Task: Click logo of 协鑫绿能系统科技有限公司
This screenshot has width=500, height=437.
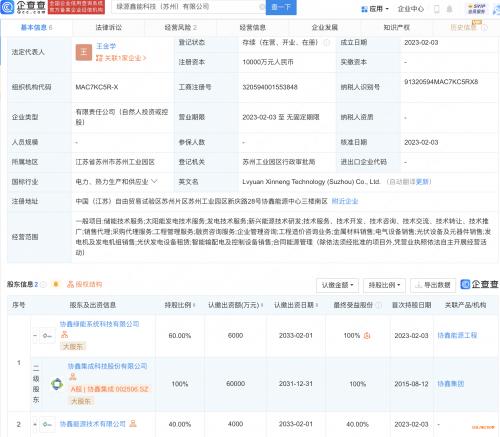Action: click(47, 336)
